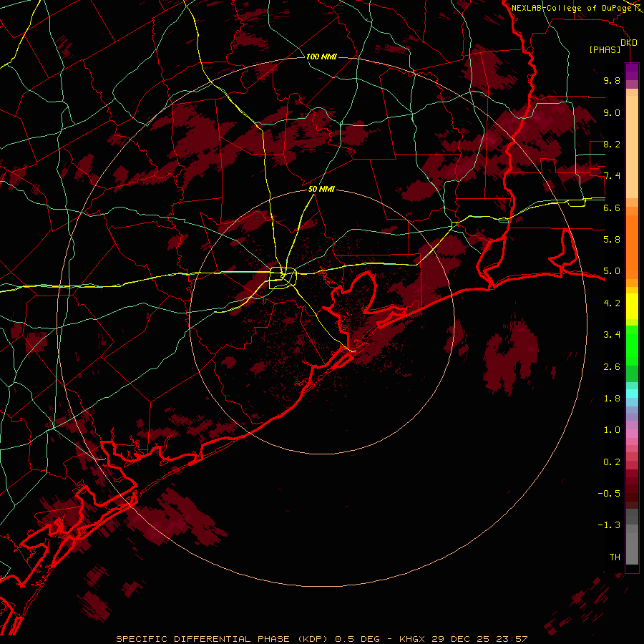
Task: Click the 100 NMI range ring label
Action: coord(321,57)
